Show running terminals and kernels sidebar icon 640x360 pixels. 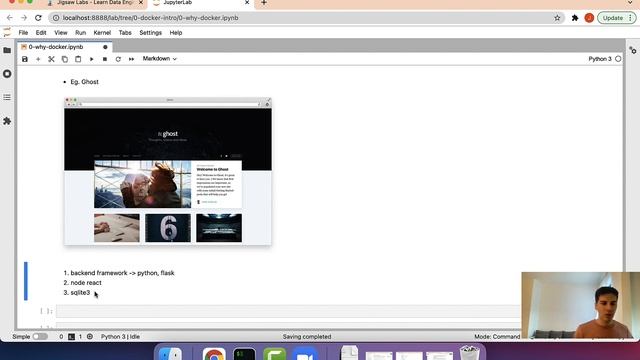pyautogui.click(x=7, y=74)
